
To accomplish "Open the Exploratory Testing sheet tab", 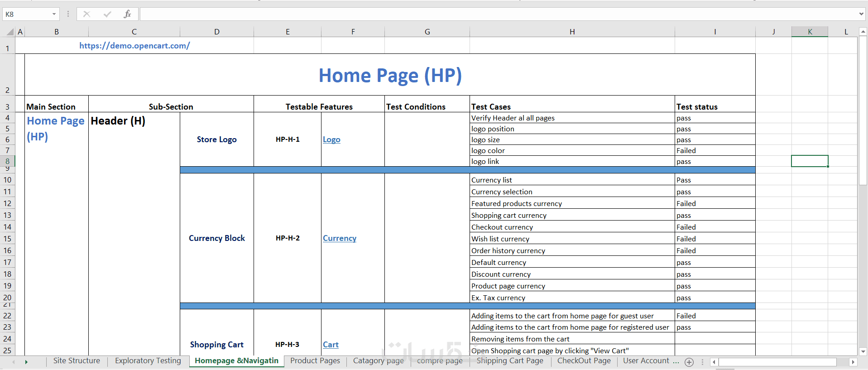I will tap(148, 361).
